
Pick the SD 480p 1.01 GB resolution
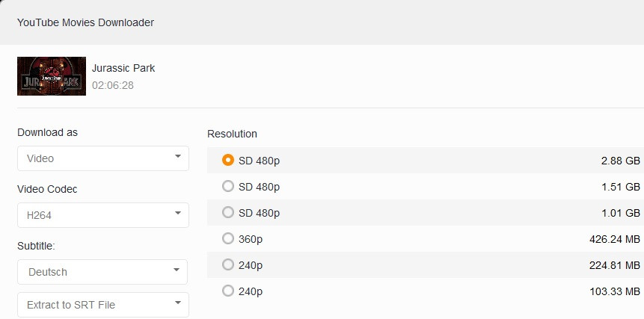coord(228,212)
